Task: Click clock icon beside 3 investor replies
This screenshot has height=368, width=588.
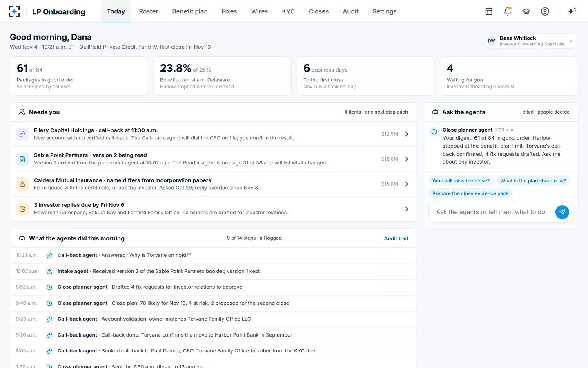Action: tap(22, 209)
